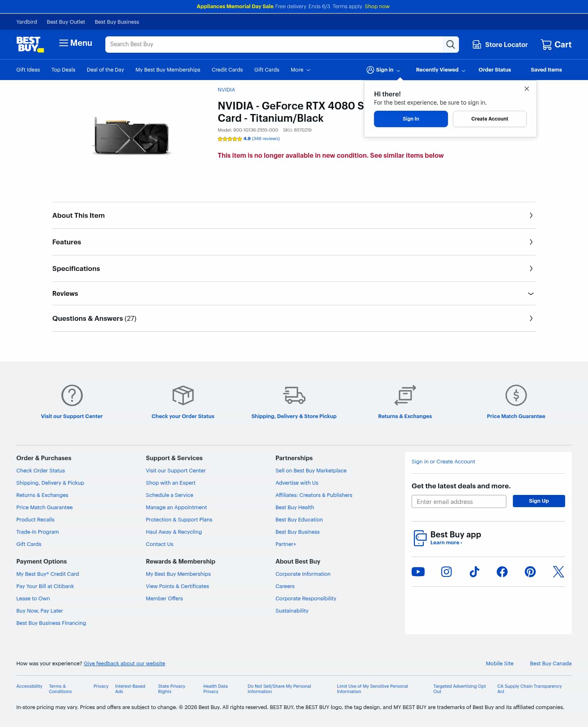The width and height of the screenshot is (588, 727).
Task: Open the Accessibility footer link
Action: coord(29,687)
